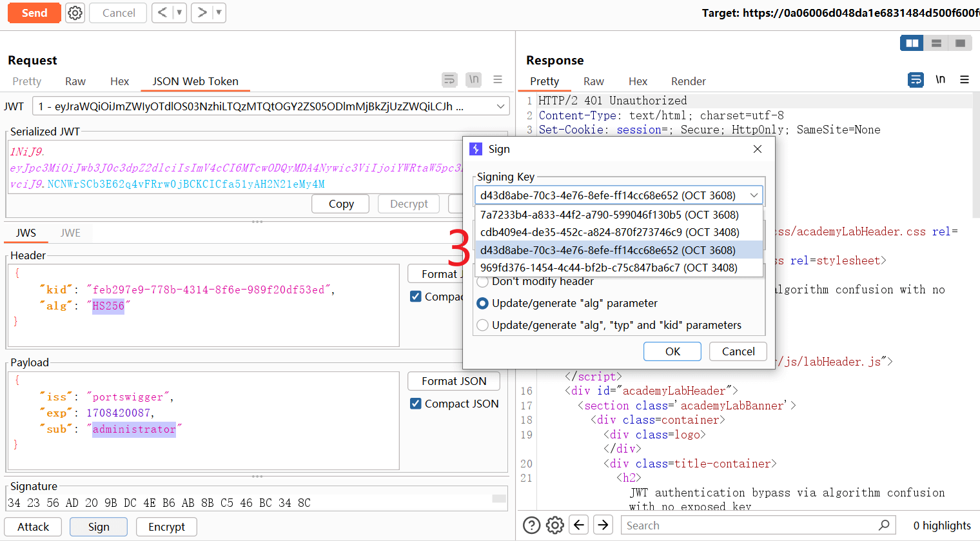The height and width of the screenshot is (541, 980).
Task: Switch to the JWE tab
Action: tap(70, 233)
